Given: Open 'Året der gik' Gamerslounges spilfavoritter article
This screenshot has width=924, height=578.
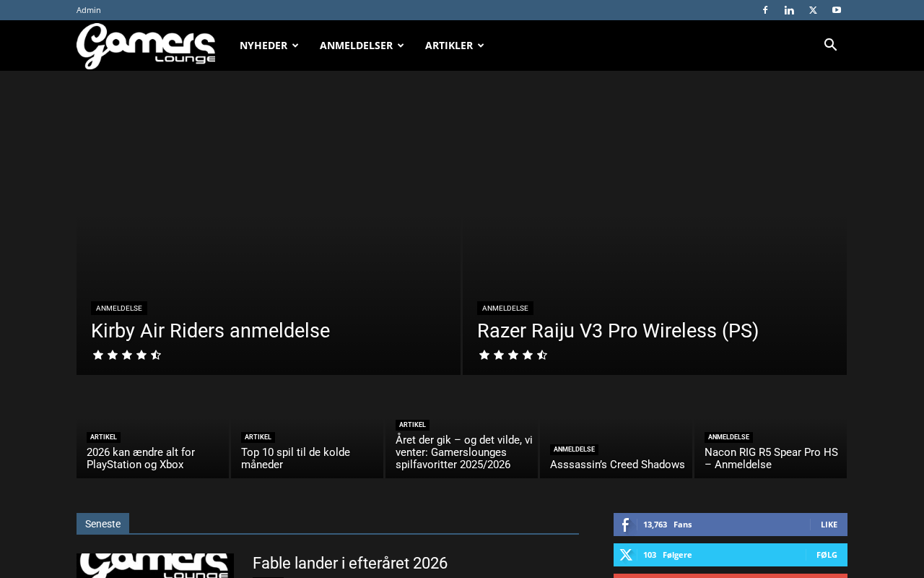Looking at the screenshot, I should (x=464, y=452).
